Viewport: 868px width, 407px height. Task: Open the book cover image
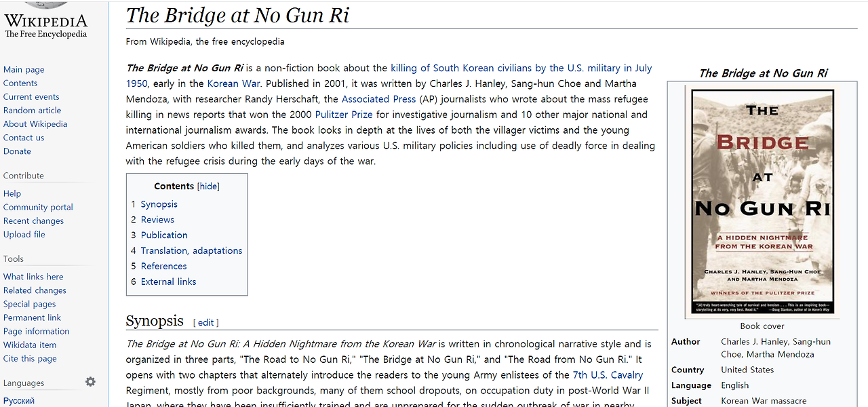[x=763, y=201]
